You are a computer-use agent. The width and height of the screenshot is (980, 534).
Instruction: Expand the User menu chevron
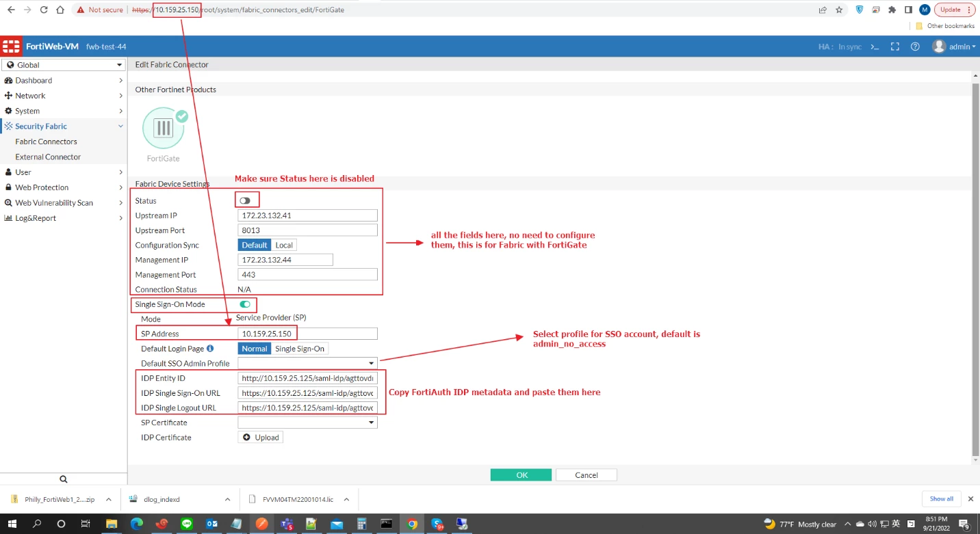pos(120,172)
